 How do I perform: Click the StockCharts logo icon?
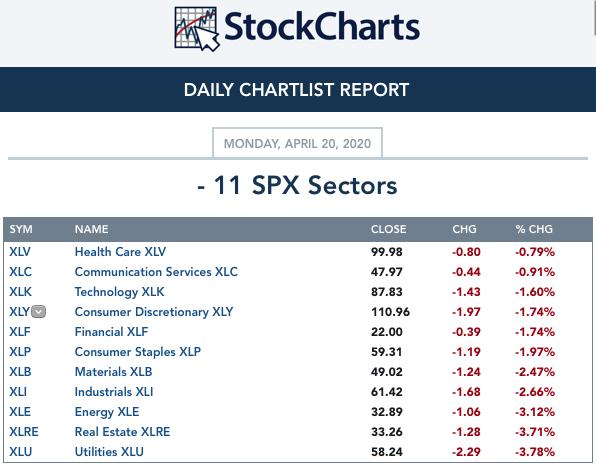click(197, 29)
